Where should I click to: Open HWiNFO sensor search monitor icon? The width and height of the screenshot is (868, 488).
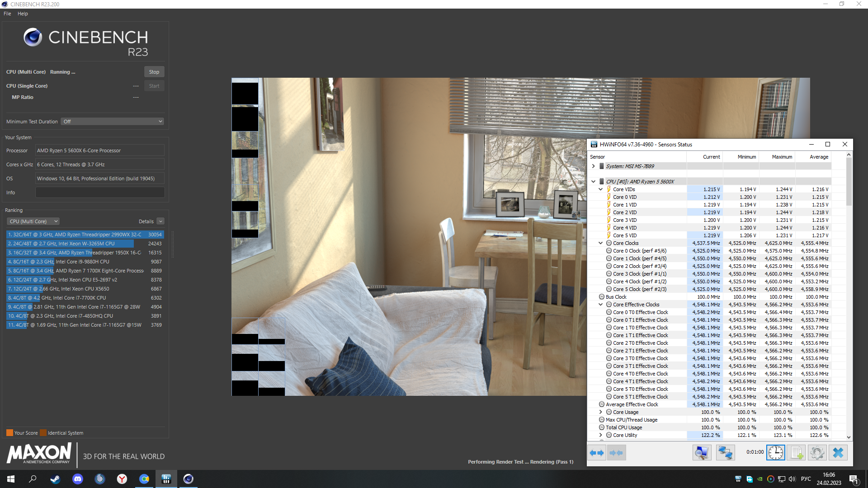click(x=702, y=453)
